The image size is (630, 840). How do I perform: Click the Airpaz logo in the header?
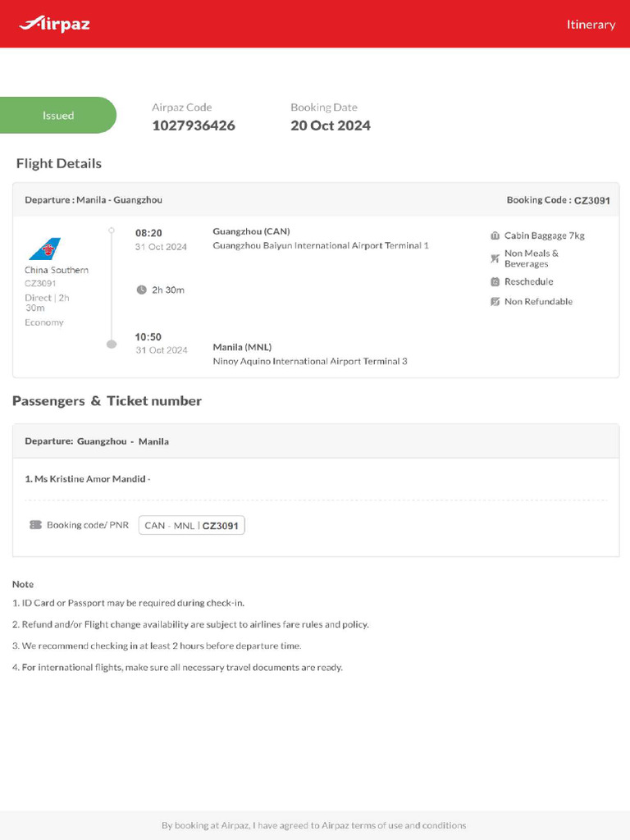coord(54,24)
